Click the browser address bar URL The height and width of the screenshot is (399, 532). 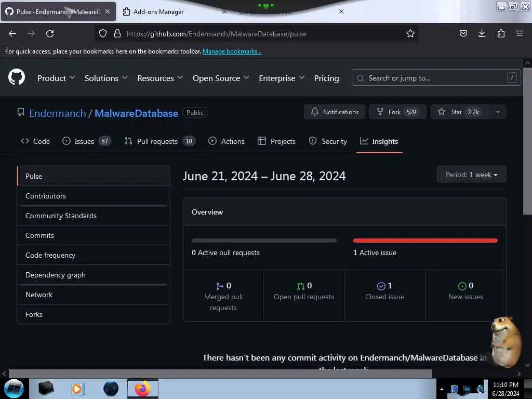tap(217, 34)
